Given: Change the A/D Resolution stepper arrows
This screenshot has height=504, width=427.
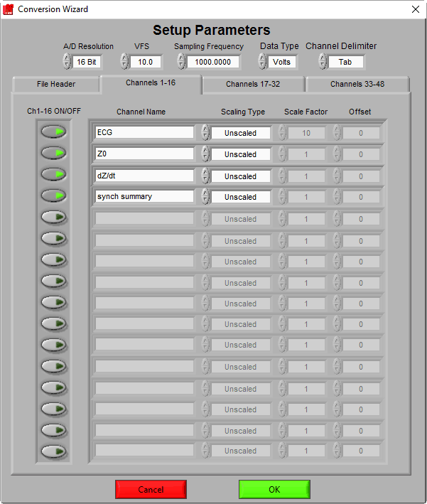Looking at the screenshot, I should pos(67,62).
